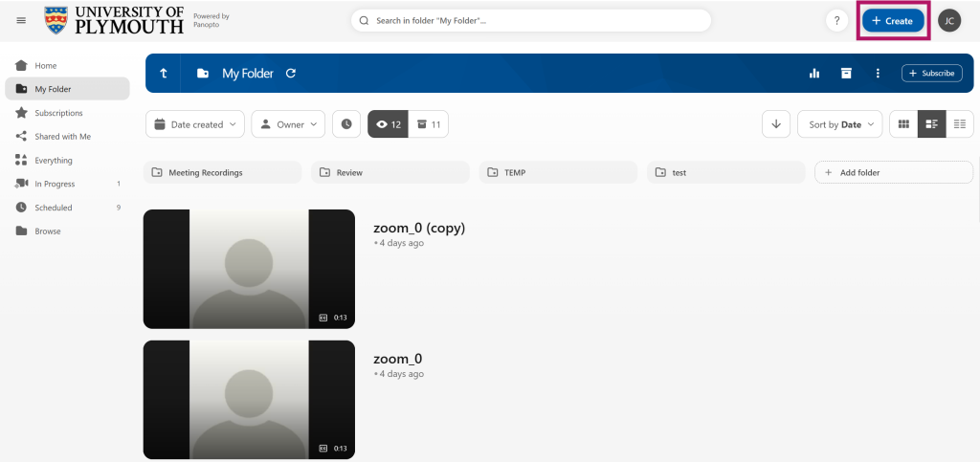Open the hamburger navigation menu
Screen dimensions: 980x462
(x=21, y=21)
